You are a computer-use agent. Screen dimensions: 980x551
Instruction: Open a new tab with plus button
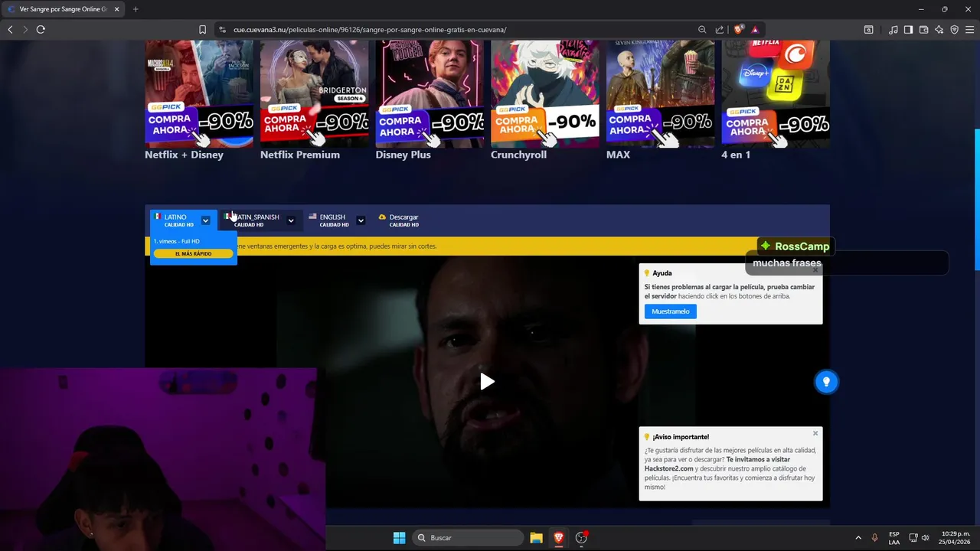click(x=136, y=9)
